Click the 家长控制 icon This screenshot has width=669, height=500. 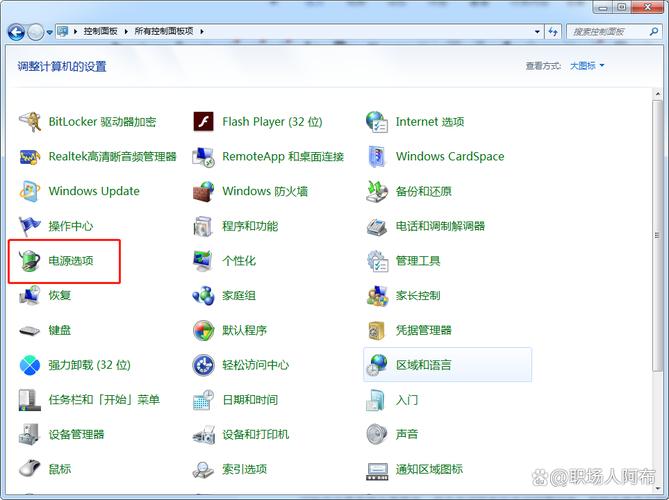pos(377,296)
